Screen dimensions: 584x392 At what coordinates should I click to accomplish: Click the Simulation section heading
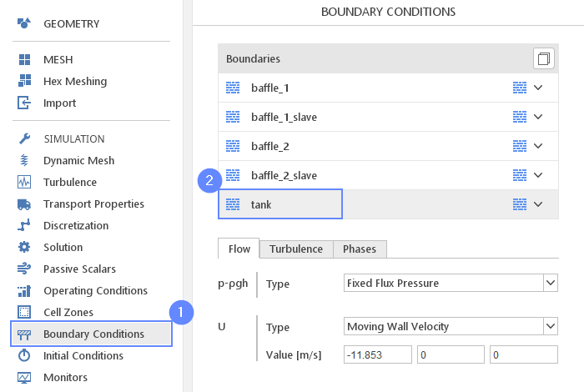pos(74,138)
